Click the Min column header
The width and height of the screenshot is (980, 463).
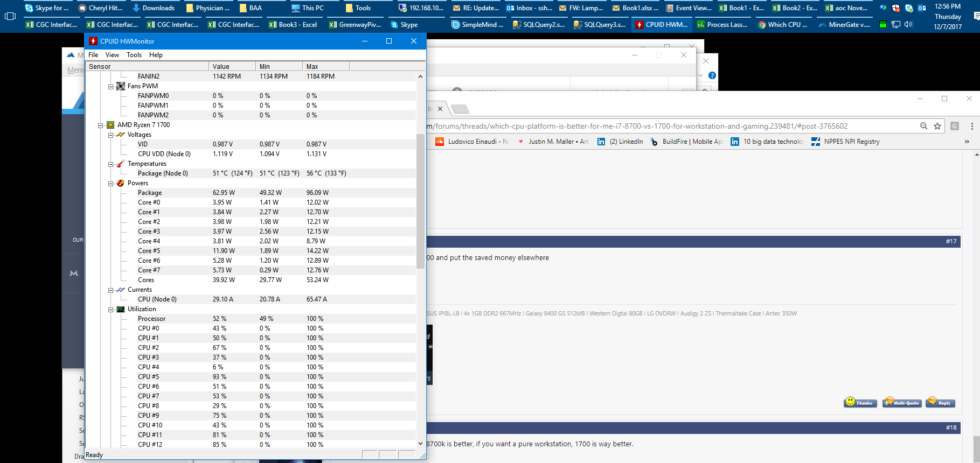coord(279,66)
